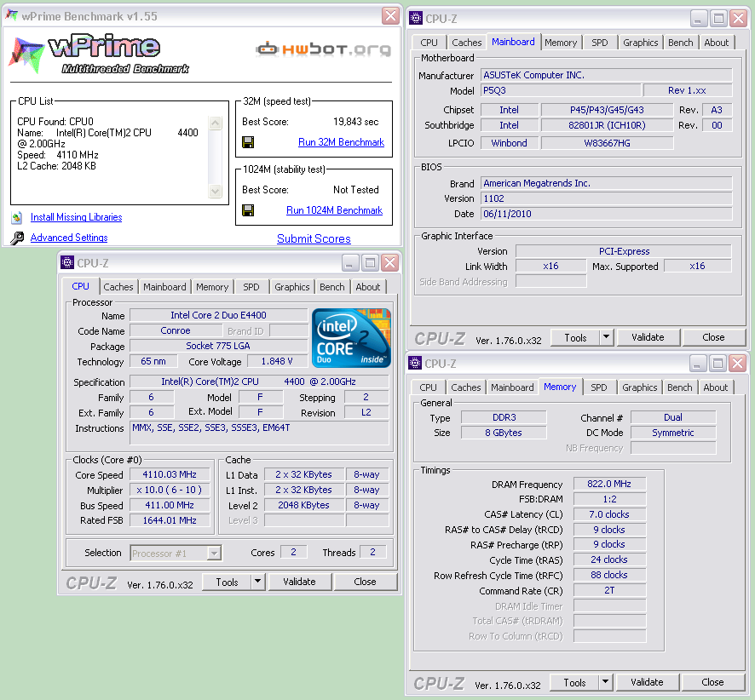Viewport: 755px width, 700px height.
Task: Select Caches tab in the CPU-Z Mainboard window
Action: pyautogui.click(x=467, y=43)
